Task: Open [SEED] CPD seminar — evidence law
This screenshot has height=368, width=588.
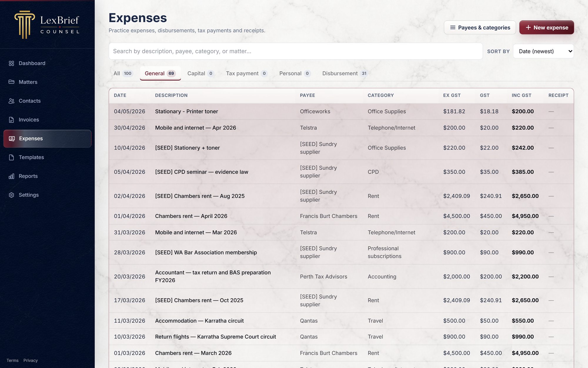Action: point(341,172)
